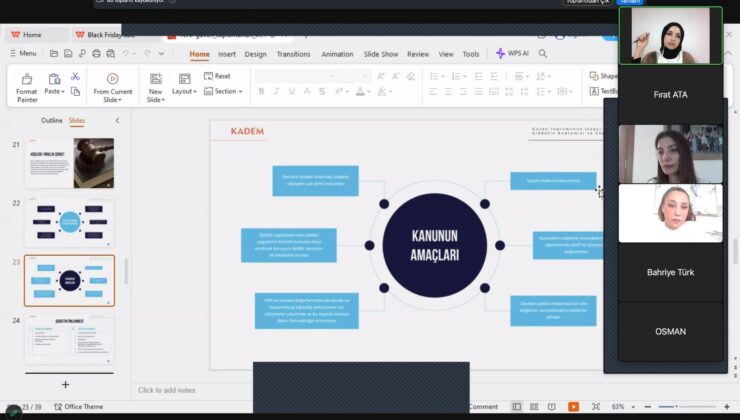
Task: Expand the Layout dropdown
Action: pos(184,91)
